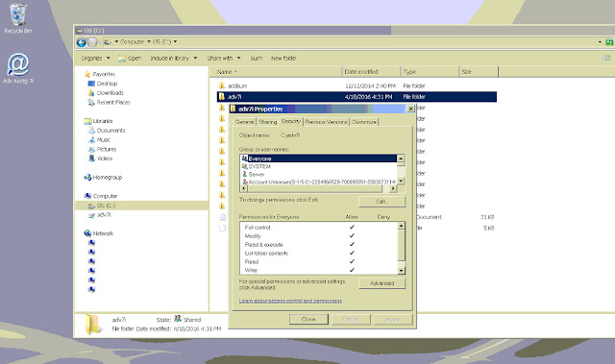Sort by the Type column header
615x364 pixels.
click(x=430, y=72)
